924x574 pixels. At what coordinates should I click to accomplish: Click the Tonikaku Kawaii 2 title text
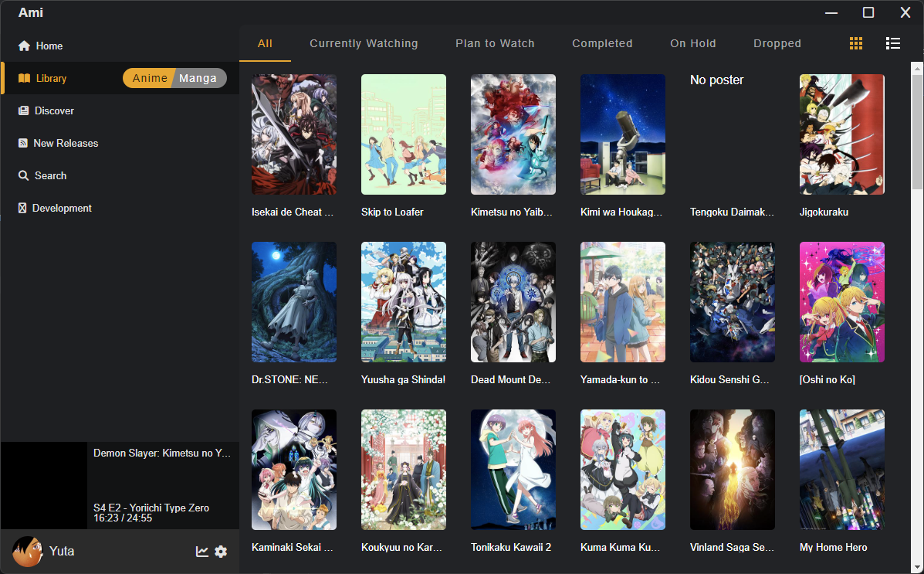click(511, 547)
